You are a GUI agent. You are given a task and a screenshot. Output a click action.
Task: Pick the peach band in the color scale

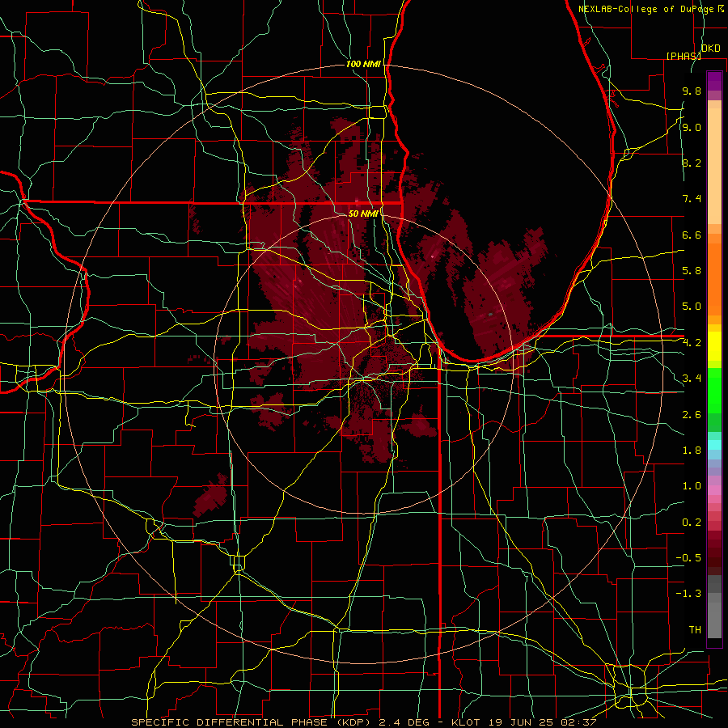coord(714,166)
